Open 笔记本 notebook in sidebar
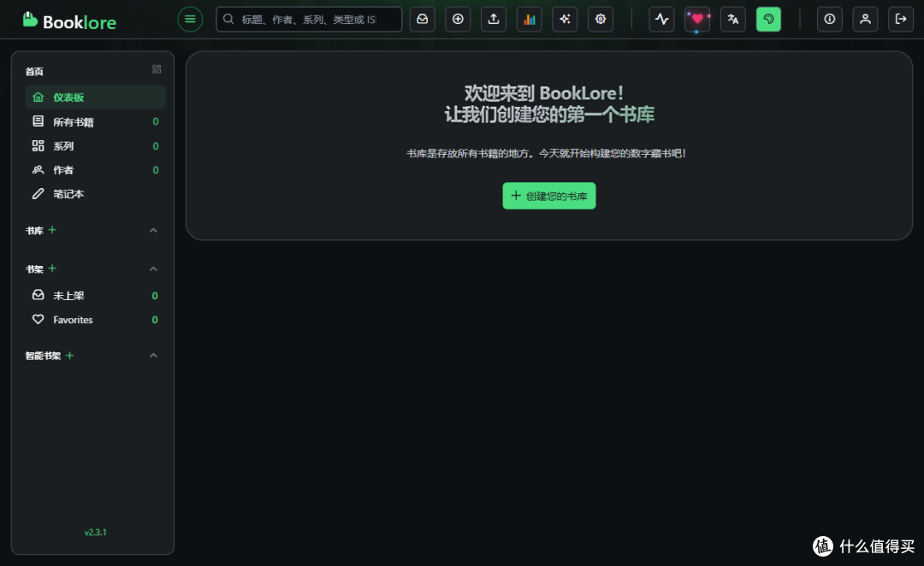The height and width of the screenshot is (566, 924). pos(96,194)
